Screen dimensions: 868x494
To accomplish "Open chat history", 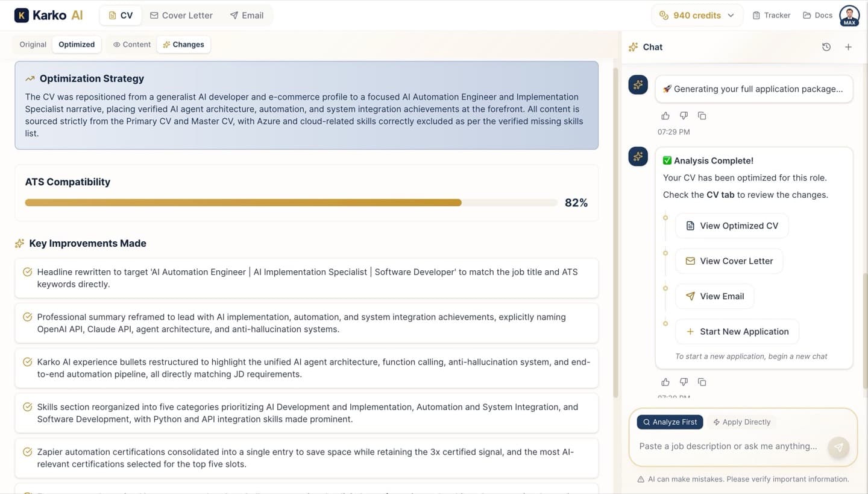I will tap(826, 46).
